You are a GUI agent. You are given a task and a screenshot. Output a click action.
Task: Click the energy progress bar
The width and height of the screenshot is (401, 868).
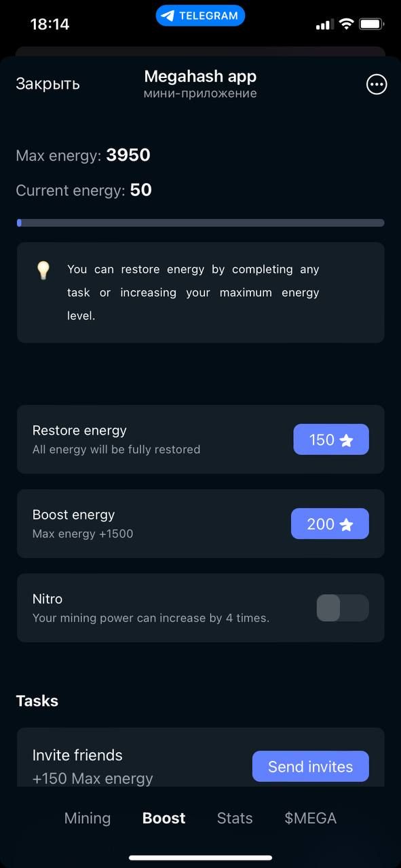click(x=201, y=222)
